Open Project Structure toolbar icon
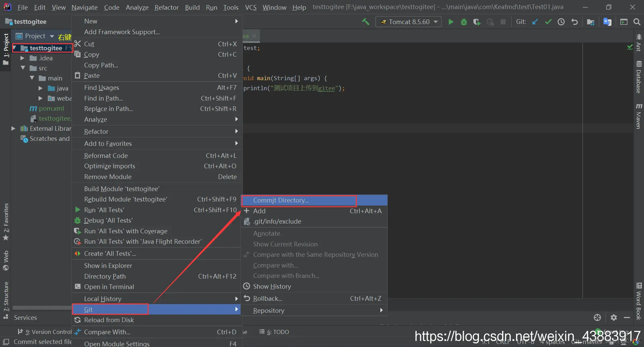The image size is (644, 347). coord(591,22)
